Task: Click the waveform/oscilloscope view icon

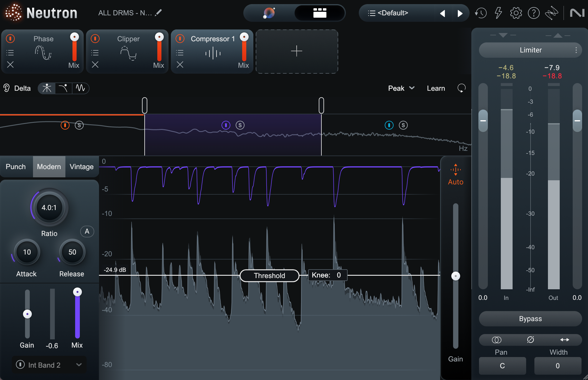Action: coord(80,89)
